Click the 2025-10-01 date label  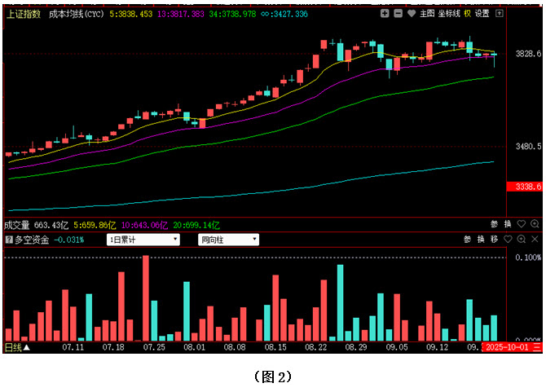507,347
